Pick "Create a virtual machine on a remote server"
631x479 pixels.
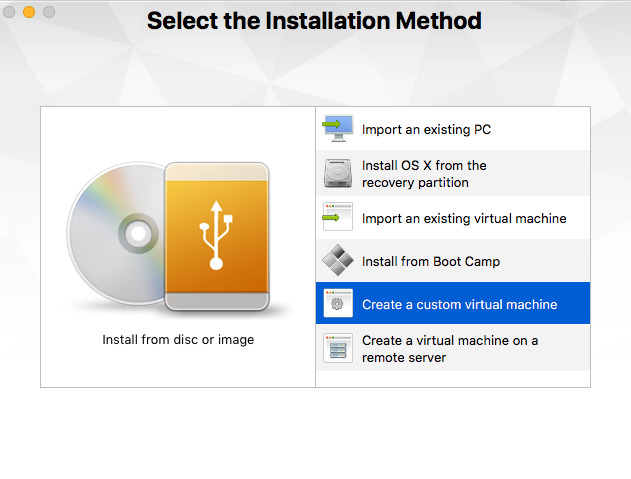(450, 349)
